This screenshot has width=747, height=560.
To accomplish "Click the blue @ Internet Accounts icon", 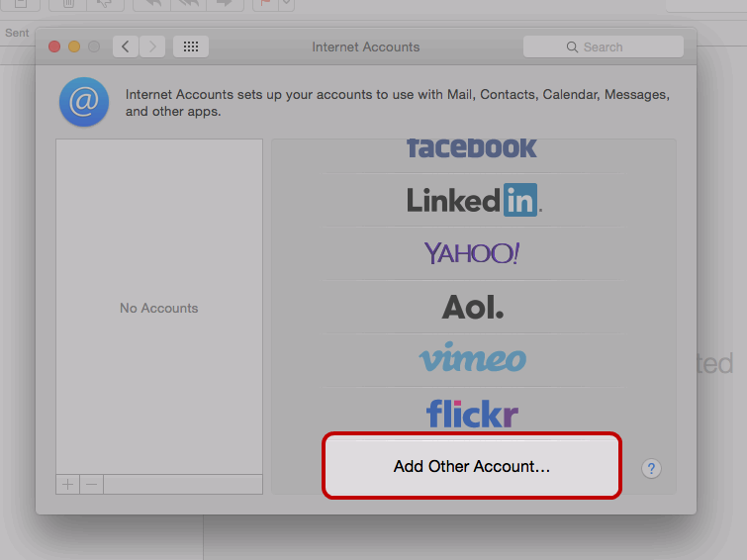I will (84, 102).
